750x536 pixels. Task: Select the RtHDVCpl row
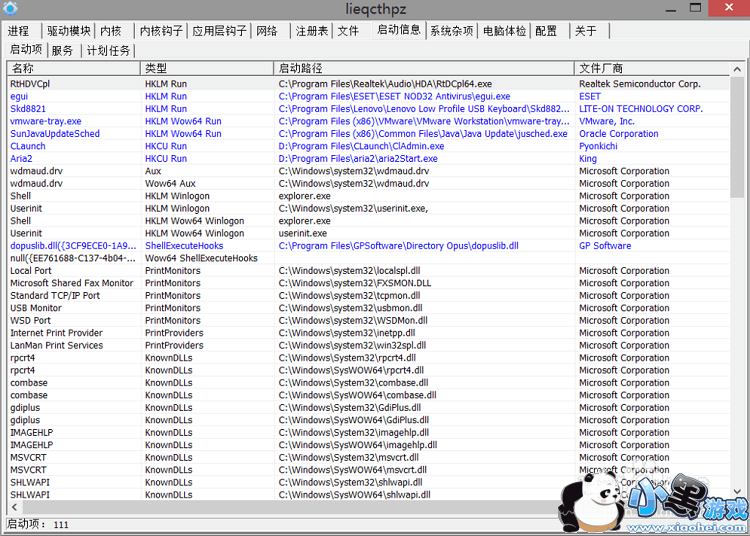point(368,84)
